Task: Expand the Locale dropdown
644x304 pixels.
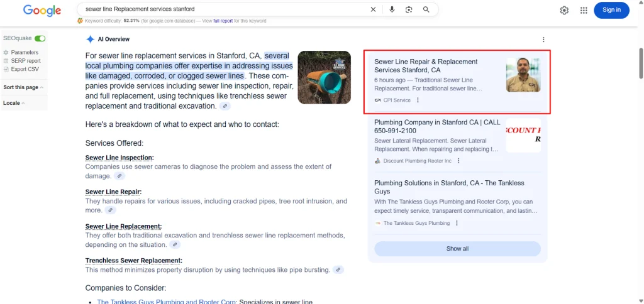Action: pos(14,102)
